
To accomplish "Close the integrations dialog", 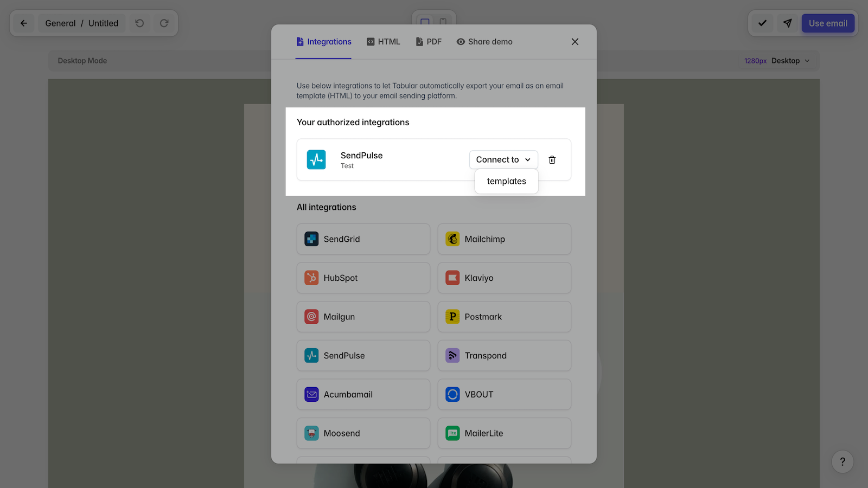I will [x=575, y=42].
